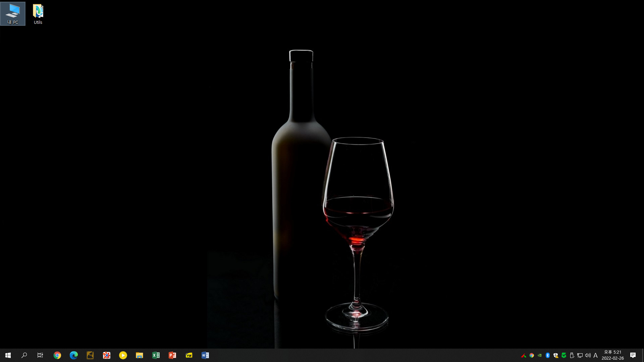The image size is (644, 362).
Task: Launch Google Chrome from the taskbar
Action: (x=57, y=355)
